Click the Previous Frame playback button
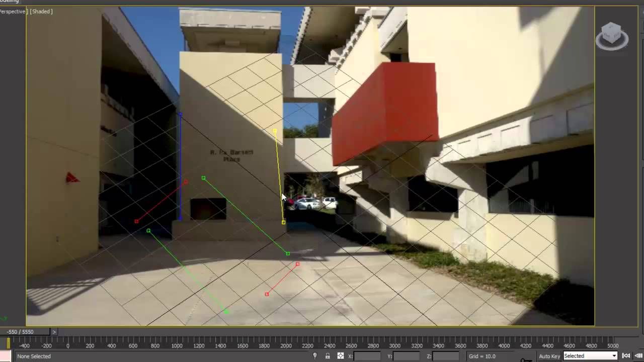Viewport: 644px width, 362px height. coord(638,356)
